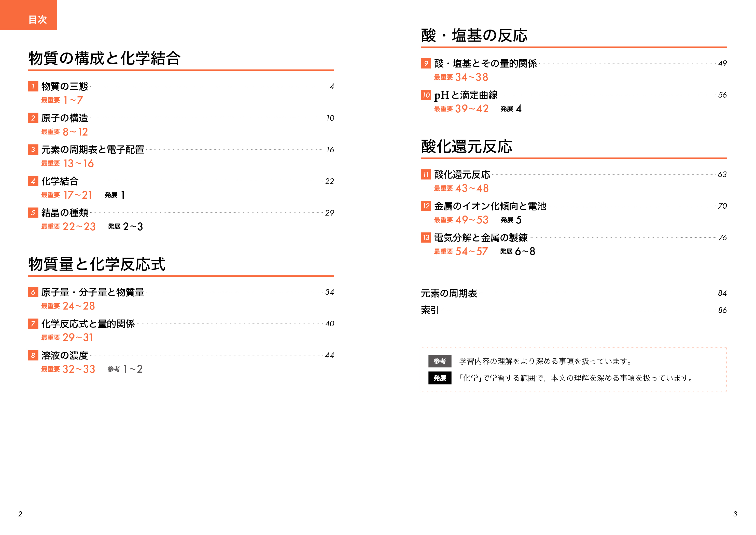Image resolution: width=756 pixels, height=535 pixels.
Task: Select 最重要 13~16 range
Action: click(67, 164)
